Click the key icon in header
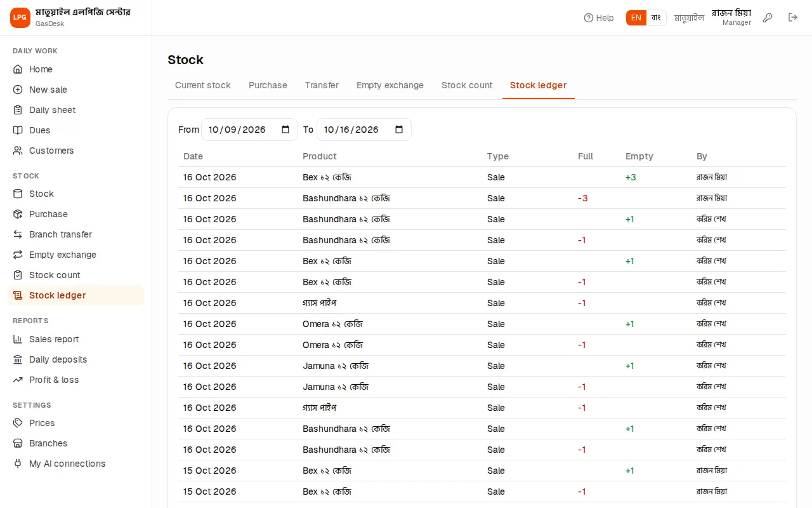Image resolution: width=812 pixels, height=508 pixels. point(768,18)
